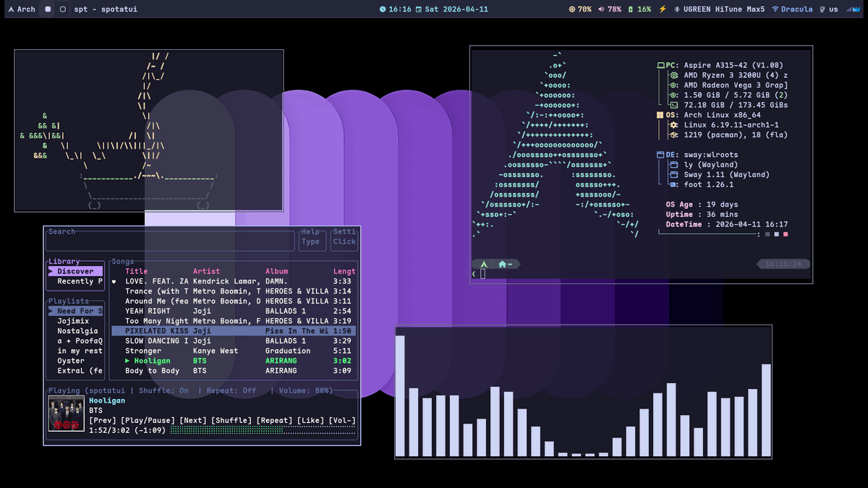This screenshot has width=868, height=488.
Task: Click the brightness icon showing 70%
Action: pyautogui.click(x=572, y=9)
